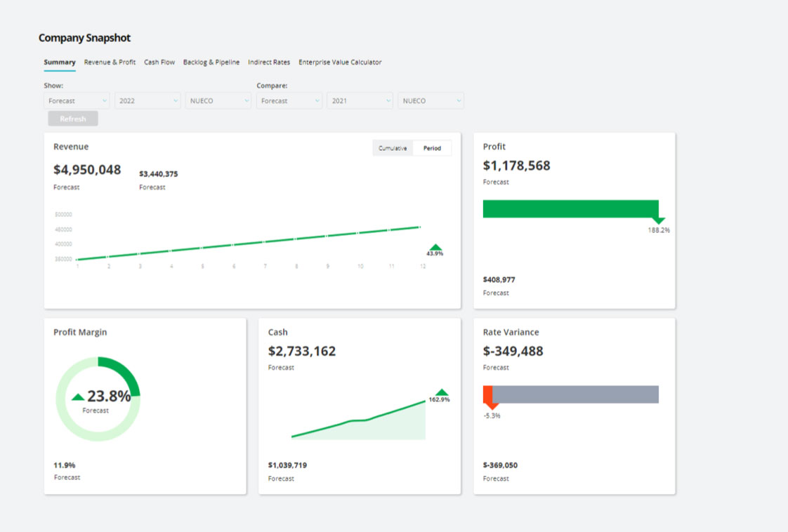The image size is (788, 532).
Task: Open the Show Forecast type dropdown
Action: (x=77, y=101)
